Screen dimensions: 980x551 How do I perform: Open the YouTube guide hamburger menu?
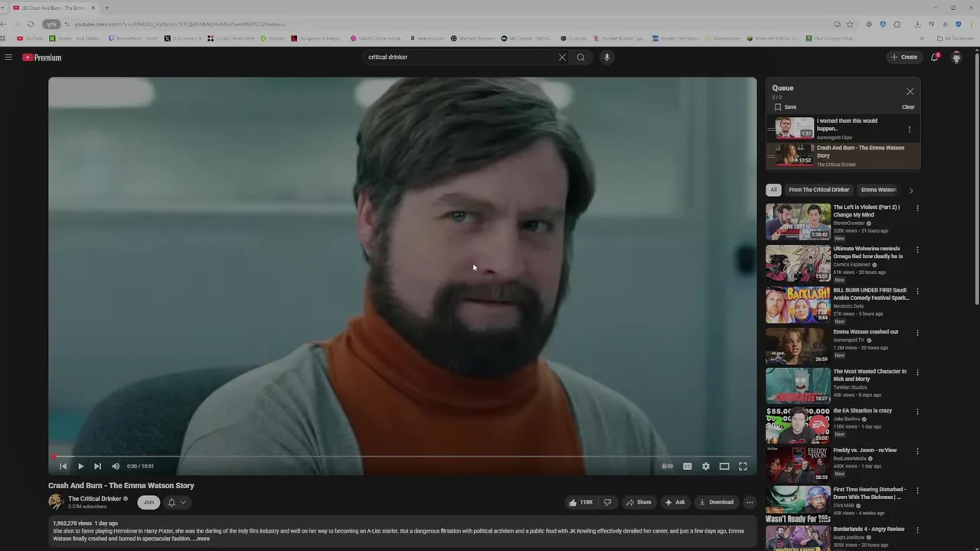click(8, 57)
